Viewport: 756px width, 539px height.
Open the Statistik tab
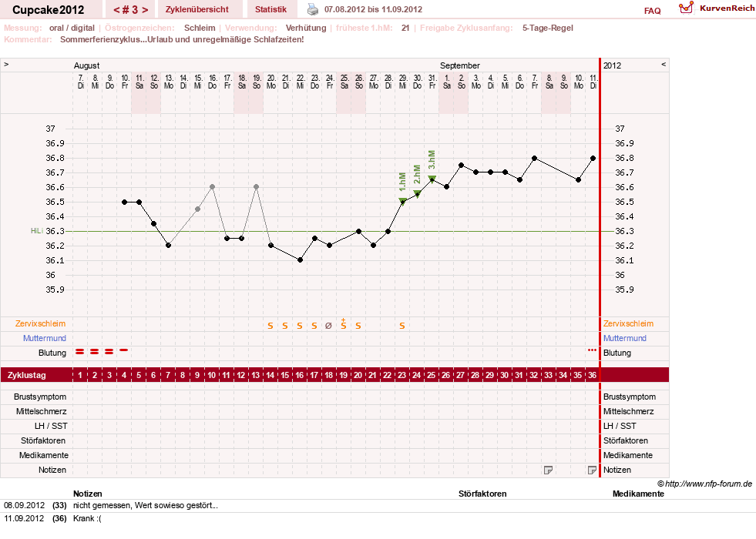tap(270, 9)
